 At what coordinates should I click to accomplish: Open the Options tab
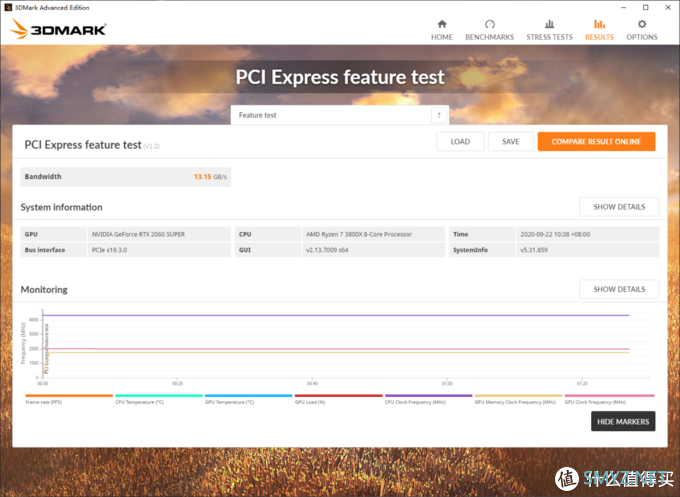click(641, 30)
